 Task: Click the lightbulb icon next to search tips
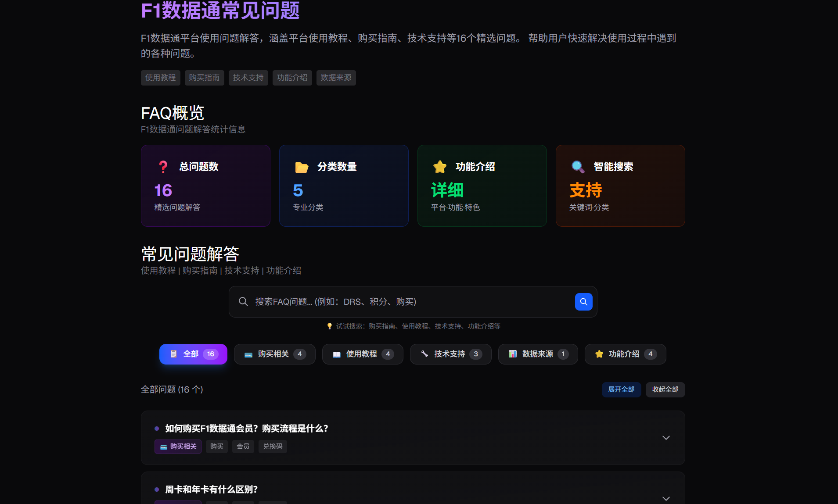click(x=329, y=326)
